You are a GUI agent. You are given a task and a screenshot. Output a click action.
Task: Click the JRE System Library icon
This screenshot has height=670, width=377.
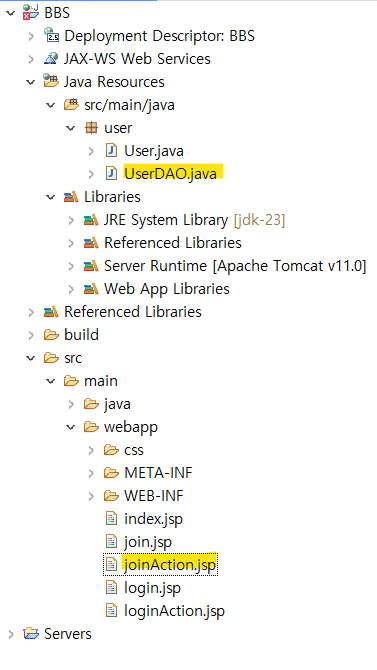point(91,220)
